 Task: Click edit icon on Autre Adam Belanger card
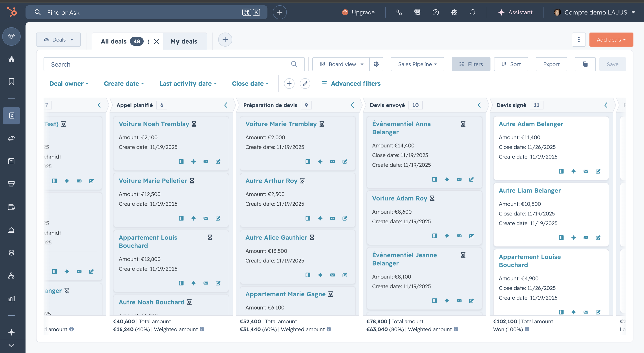click(x=598, y=171)
